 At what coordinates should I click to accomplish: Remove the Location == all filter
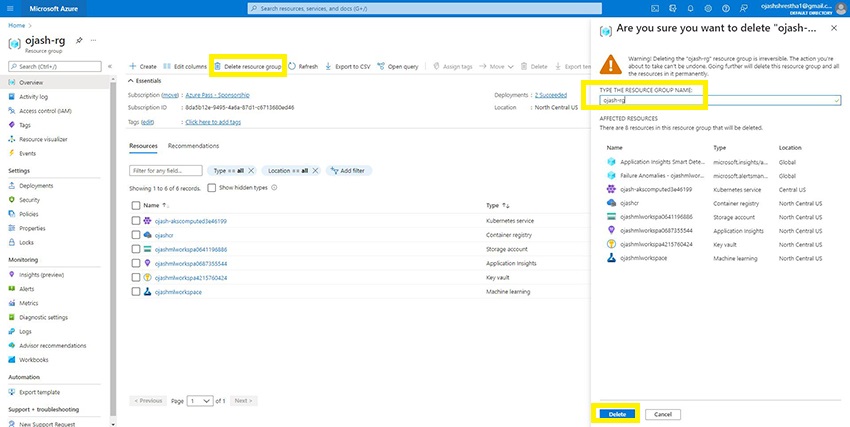click(x=315, y=171)
